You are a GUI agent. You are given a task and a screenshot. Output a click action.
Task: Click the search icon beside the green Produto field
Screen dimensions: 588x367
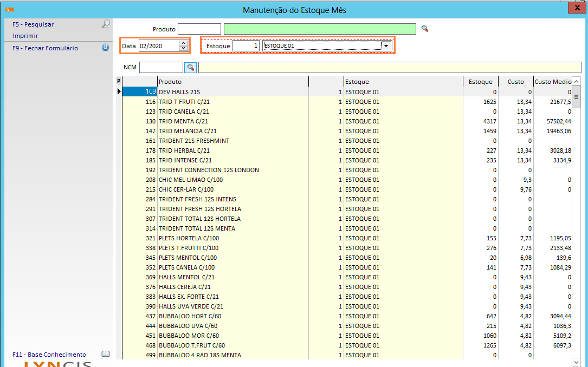click(425, 29)
